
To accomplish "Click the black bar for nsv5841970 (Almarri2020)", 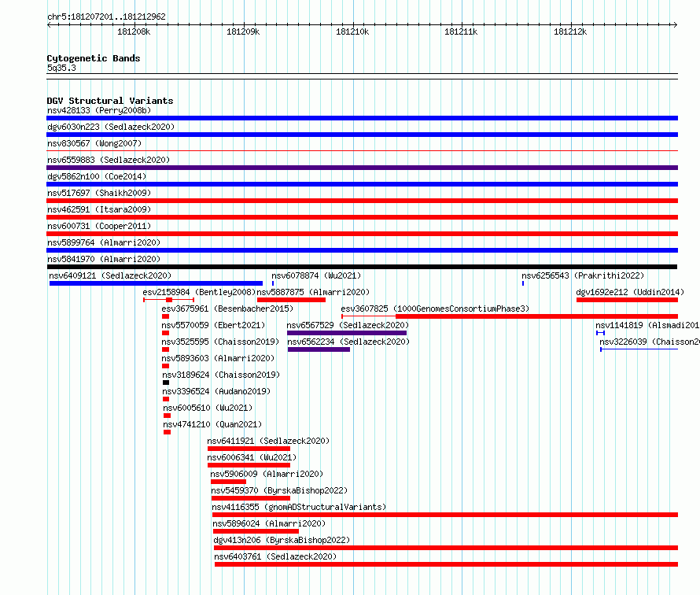I will tap(362, 267).
